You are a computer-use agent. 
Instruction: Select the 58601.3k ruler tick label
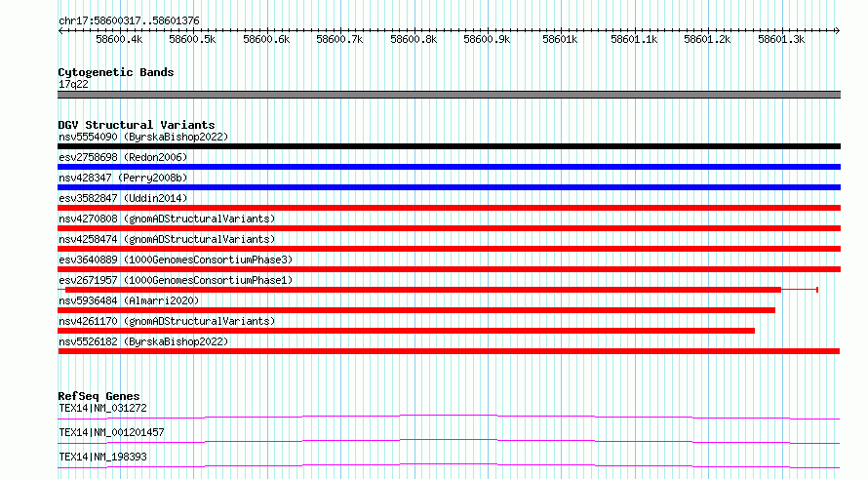(781, 39)
